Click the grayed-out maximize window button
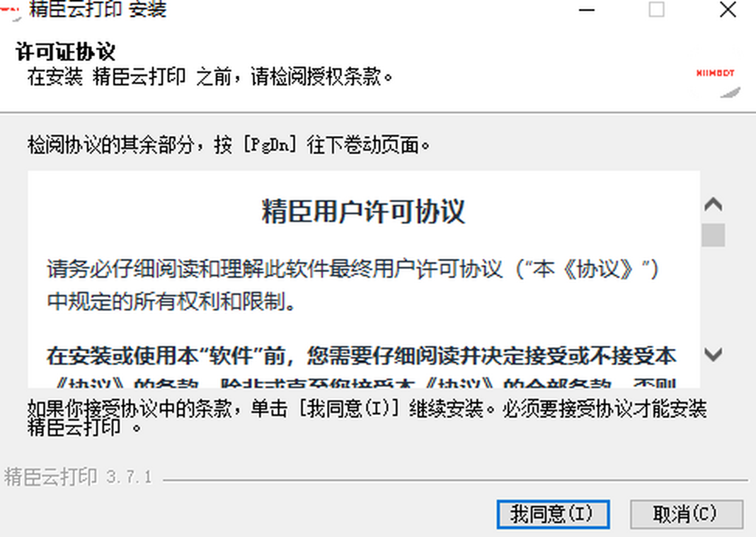This screenshot has height=537, width=756. (656, 10)
